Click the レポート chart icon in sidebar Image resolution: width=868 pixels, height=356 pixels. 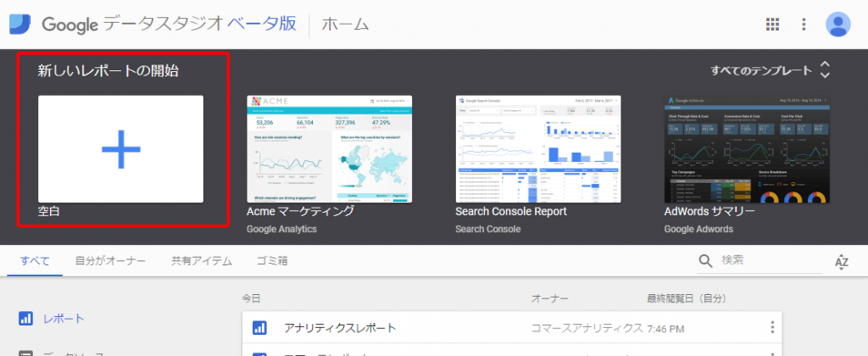click(x=25, y=319)
